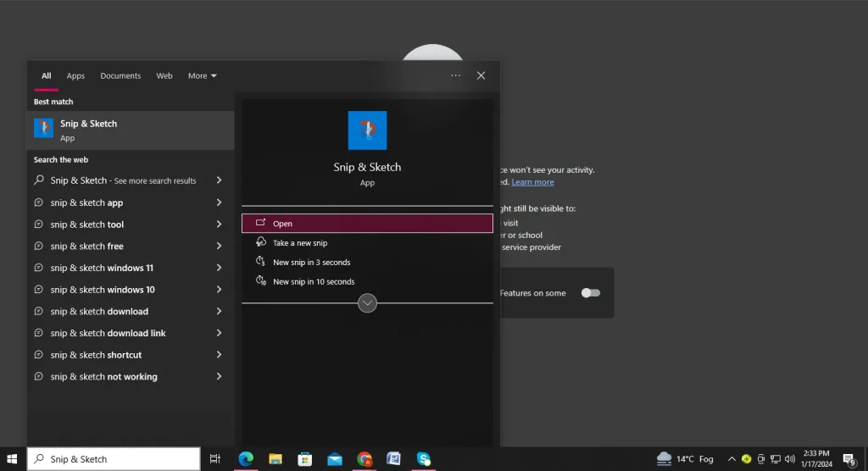Click the large Snip & Sketch app icon
Screen dimensions: 868x471
[x=367, y=130]
